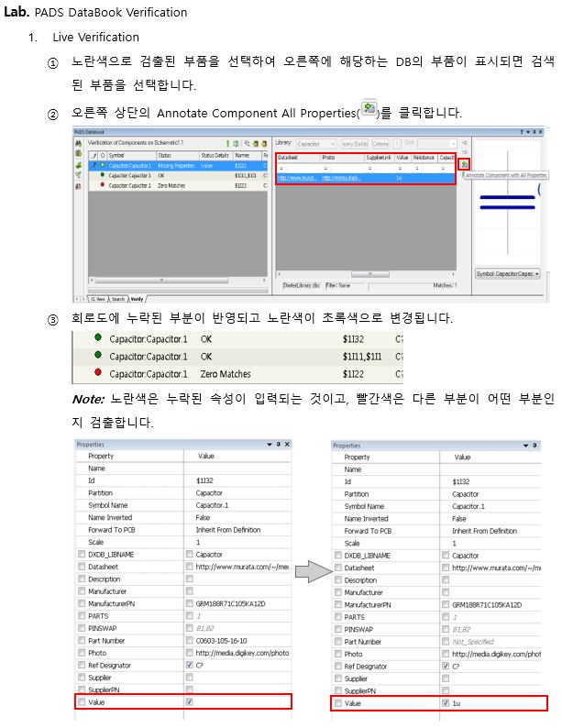
Task: Click the Criteria button in the library toolbar
Action: pos(380,144)
